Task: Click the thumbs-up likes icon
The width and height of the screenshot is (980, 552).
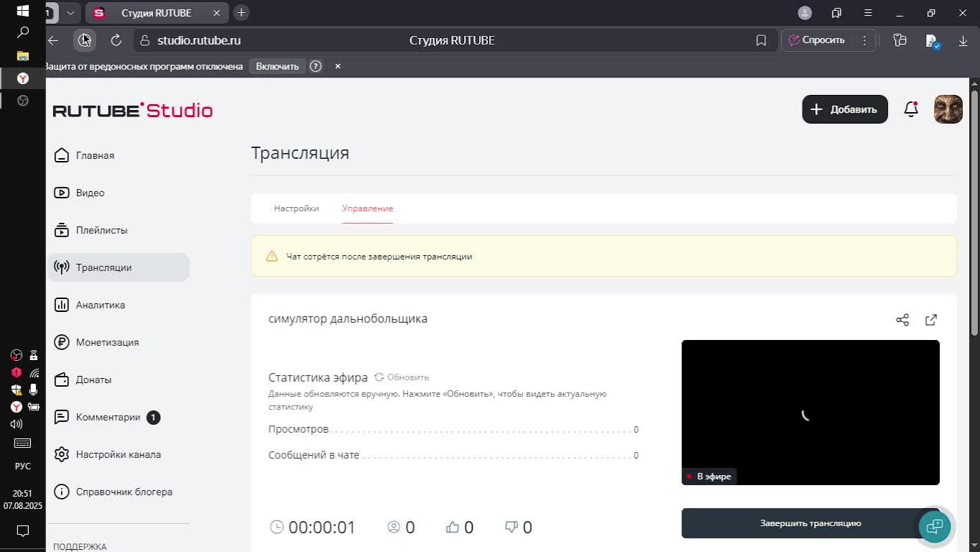Action: [x=453, y=527]
